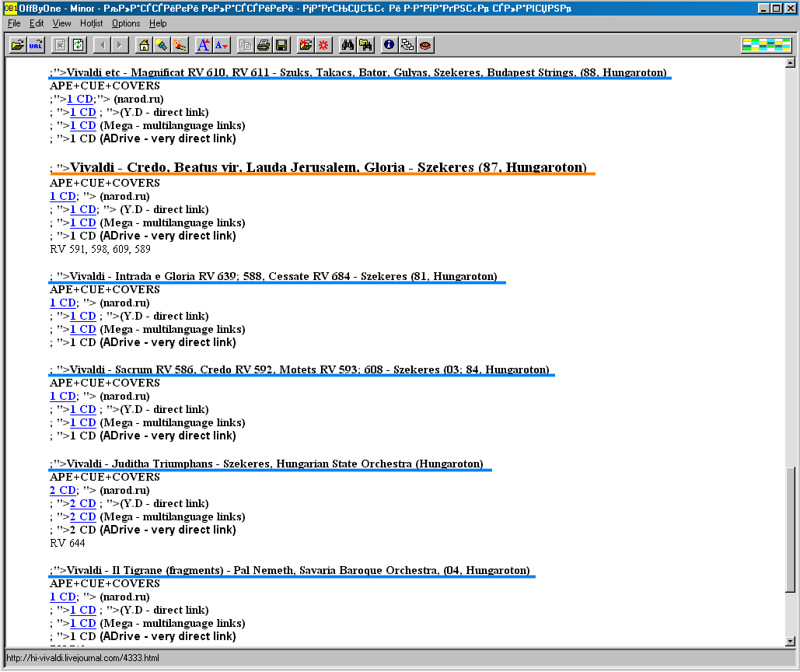Screen dimensions: 800x672
Task: Click the vertical scrollbar up arrow
Action: (791, 63)
